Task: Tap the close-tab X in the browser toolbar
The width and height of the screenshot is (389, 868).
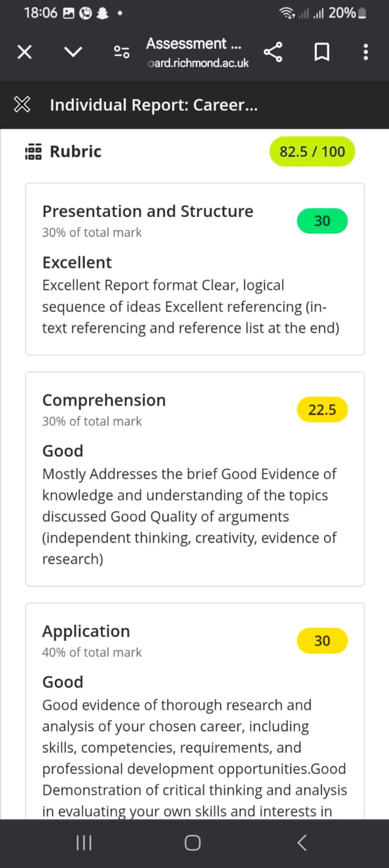Action: pos(24,52)
